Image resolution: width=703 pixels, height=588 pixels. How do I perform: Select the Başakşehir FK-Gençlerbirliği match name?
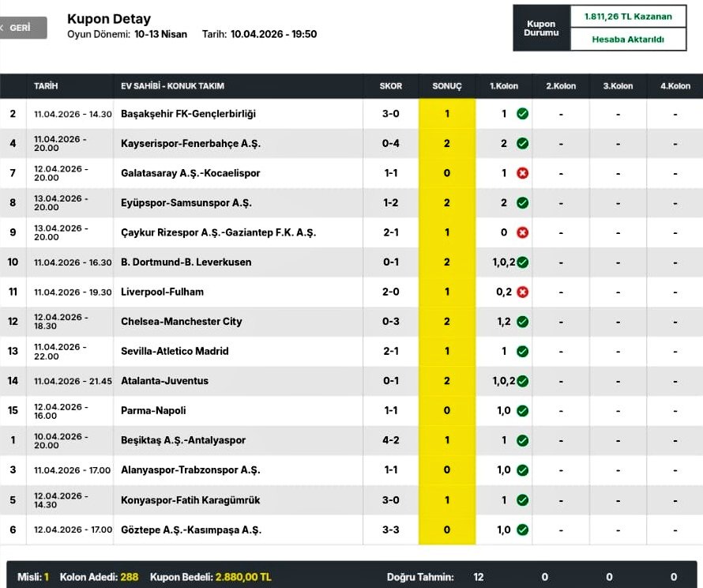click(188, 114)
